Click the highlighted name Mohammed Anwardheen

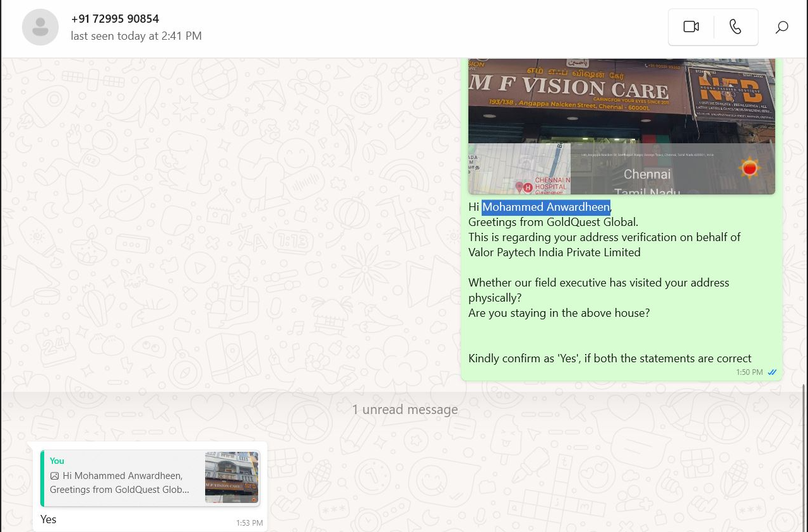(x=546, y=207)
